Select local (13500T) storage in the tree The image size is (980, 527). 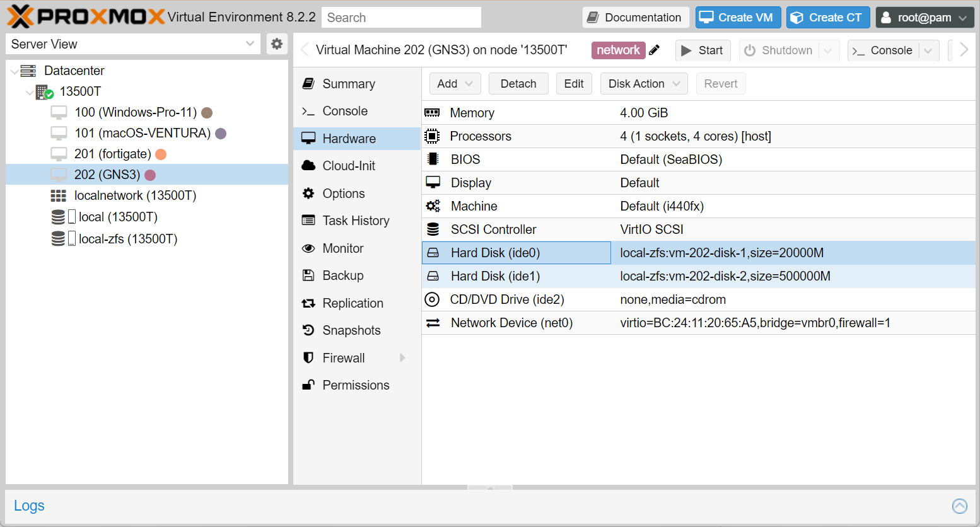pyautogui.click(x=118, y=217)
